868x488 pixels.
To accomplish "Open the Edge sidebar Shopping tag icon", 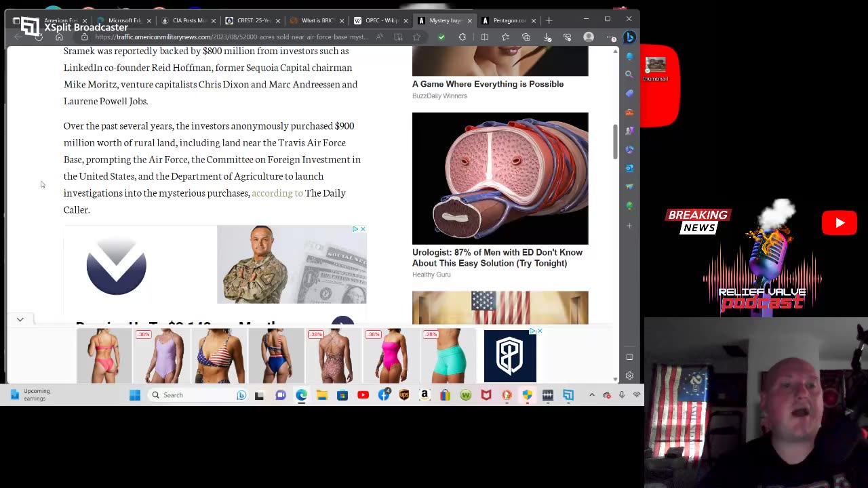I will pyautogui.click(x=629, y=93).
